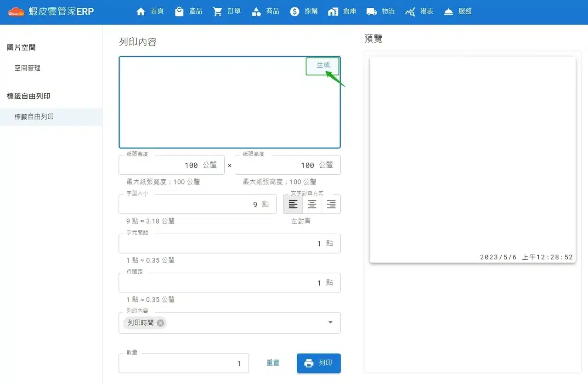
Task: Open the 採購 menu
Action: (x=304, y=11)
